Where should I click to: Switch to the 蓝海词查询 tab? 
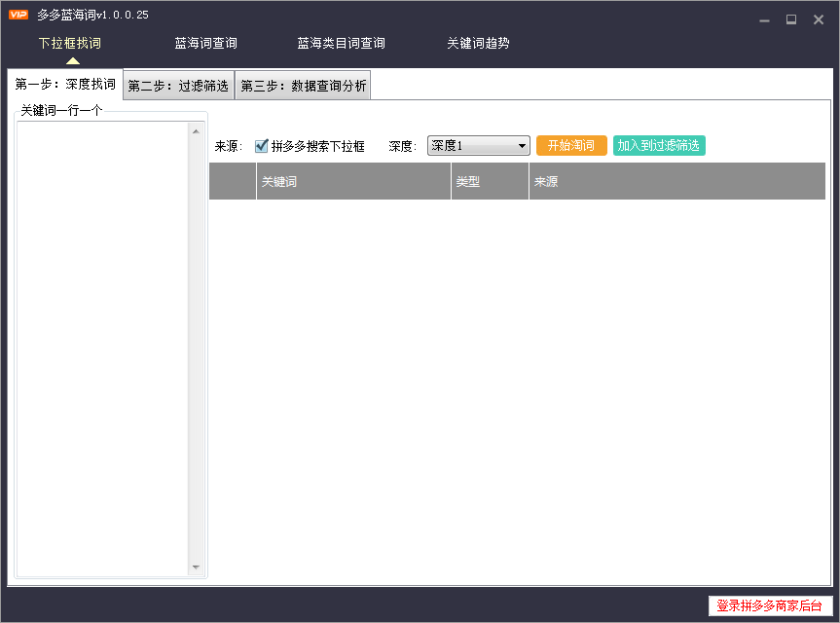(205, 43)
